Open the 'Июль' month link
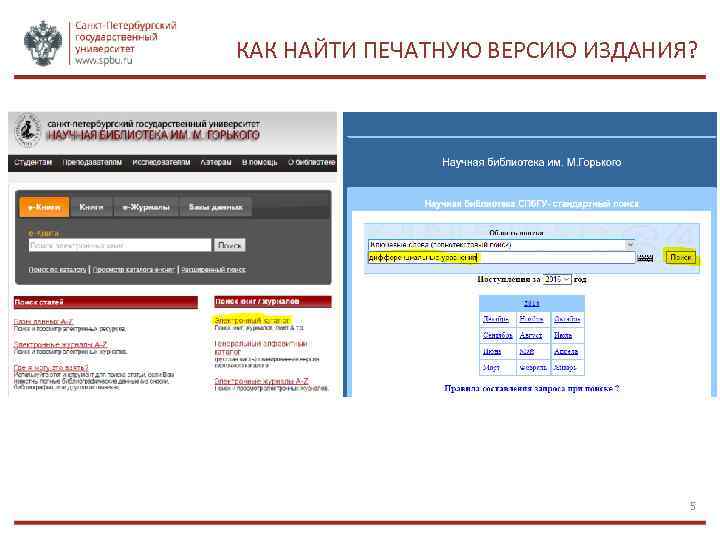720x540 pixels. click(563, 336)
